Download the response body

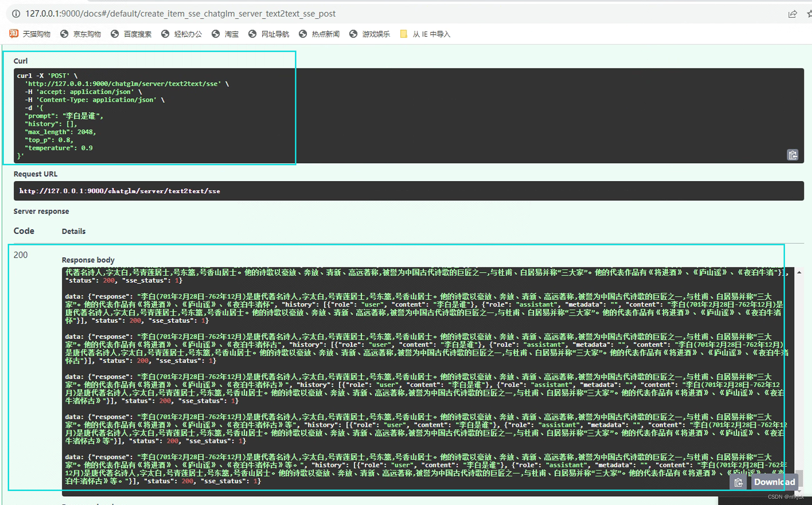(774, 482)
